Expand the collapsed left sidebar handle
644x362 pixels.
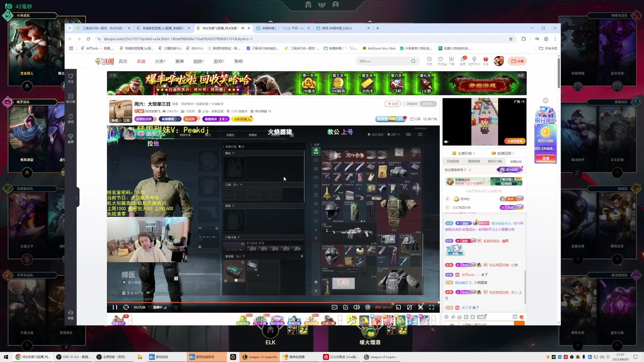[x=77, y=197]
